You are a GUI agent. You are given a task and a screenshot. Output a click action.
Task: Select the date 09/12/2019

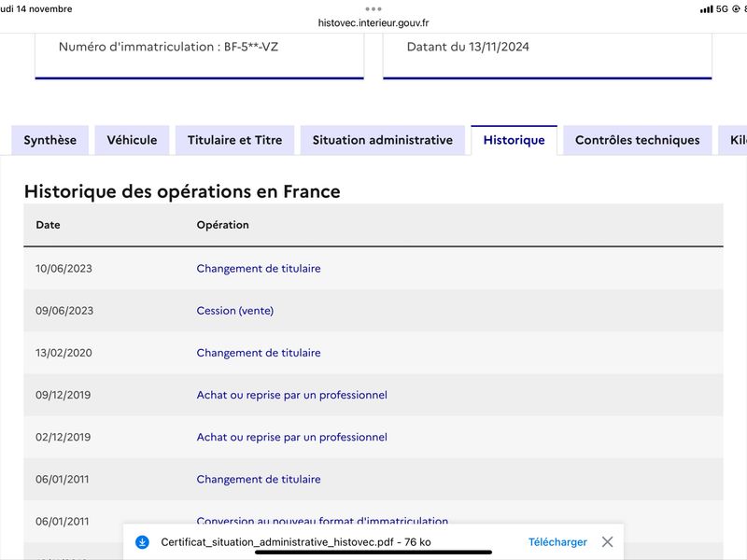[x=63, y=395]
